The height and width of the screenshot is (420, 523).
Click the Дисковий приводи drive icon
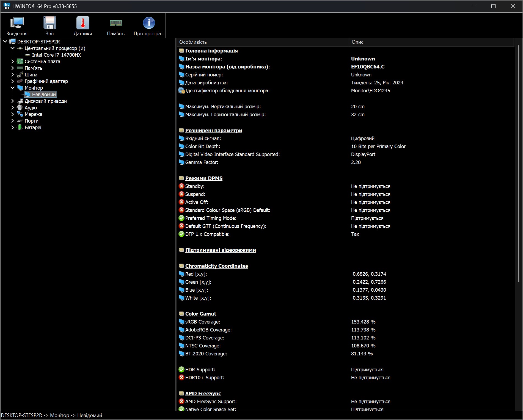pos(20,101)
